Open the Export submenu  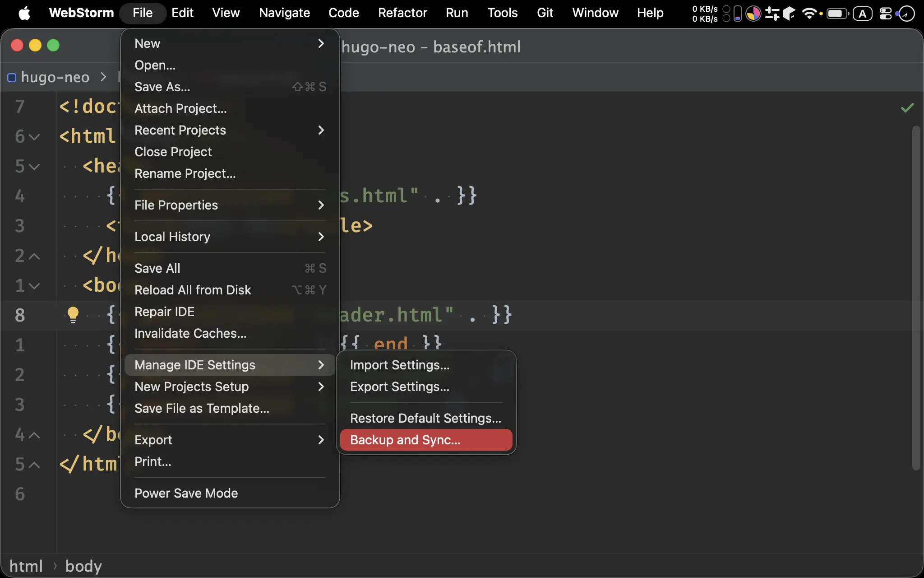click(230, 440)
